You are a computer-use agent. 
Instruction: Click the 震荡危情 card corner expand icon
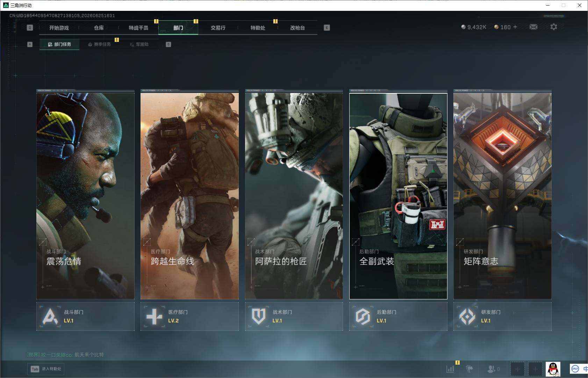tap(43, 241)
